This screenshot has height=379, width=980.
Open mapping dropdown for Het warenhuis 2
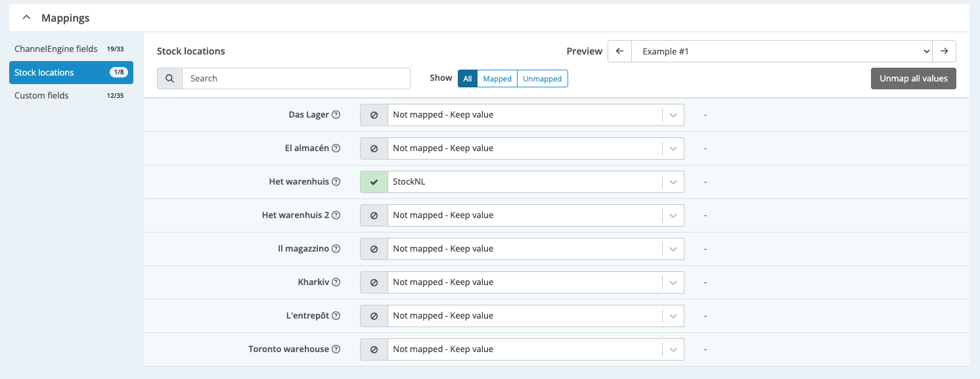[536, 215]
